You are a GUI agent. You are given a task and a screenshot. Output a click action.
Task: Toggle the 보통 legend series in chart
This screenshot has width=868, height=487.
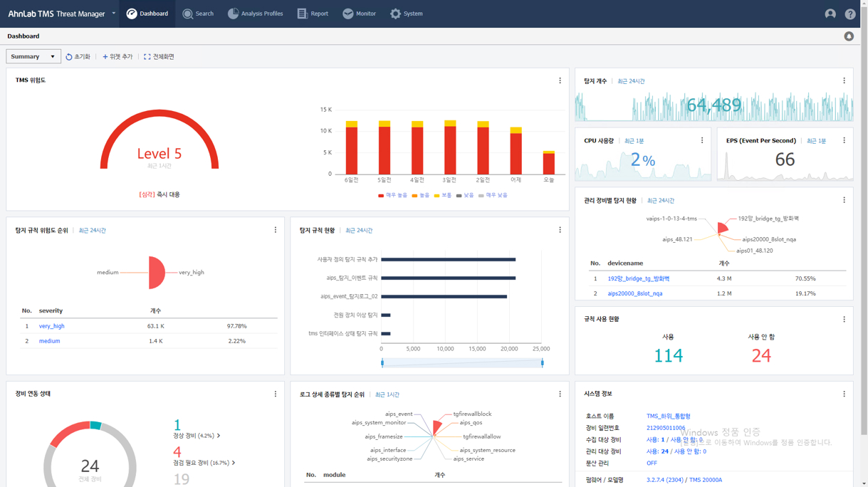[x=442, y=195]
